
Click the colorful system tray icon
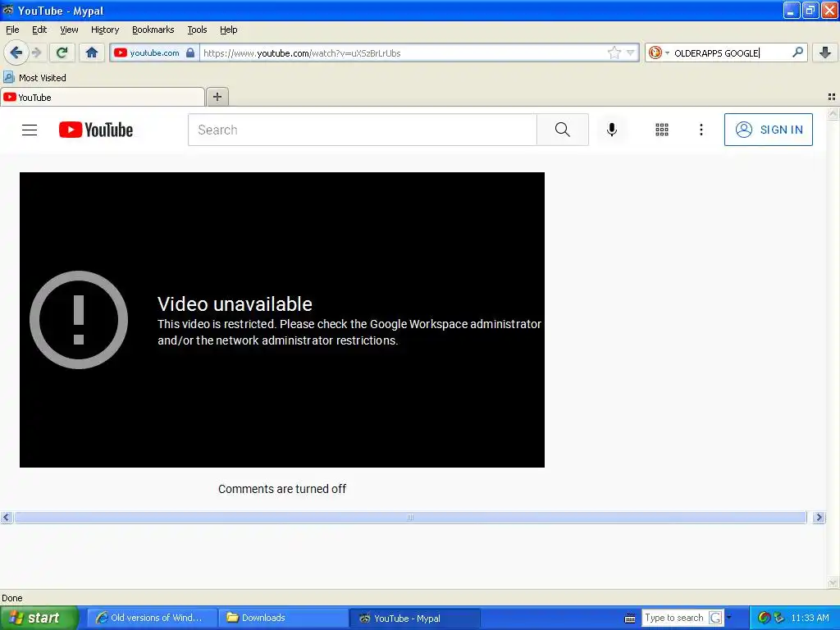tap(764, 618)
